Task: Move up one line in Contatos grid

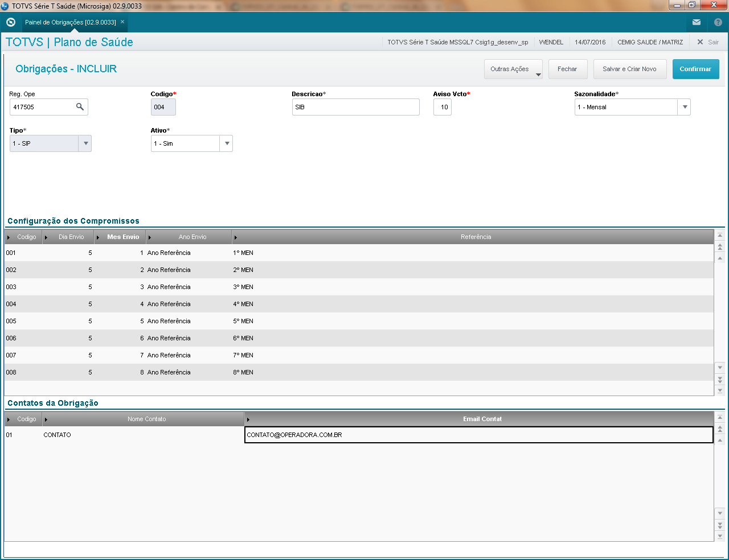Action: click(x=720, y=440)
